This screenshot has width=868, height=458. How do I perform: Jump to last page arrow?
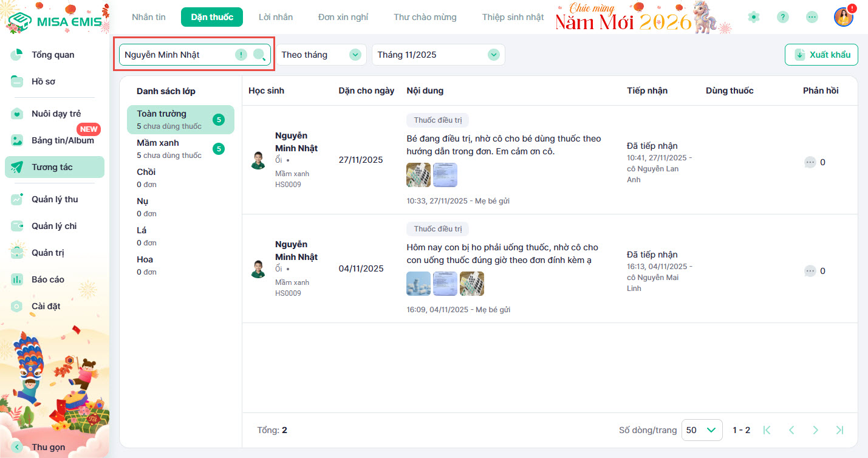tap(839, 430)
